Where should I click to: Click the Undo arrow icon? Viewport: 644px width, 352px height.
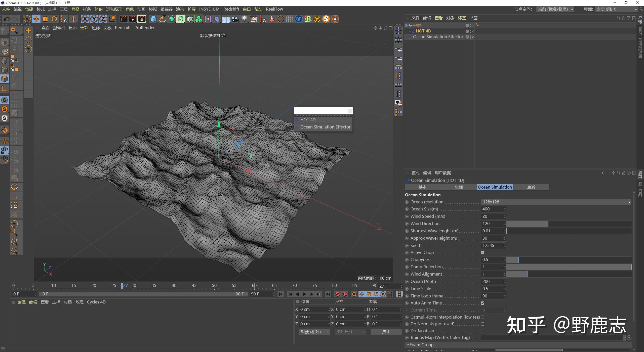click(7, 19)
